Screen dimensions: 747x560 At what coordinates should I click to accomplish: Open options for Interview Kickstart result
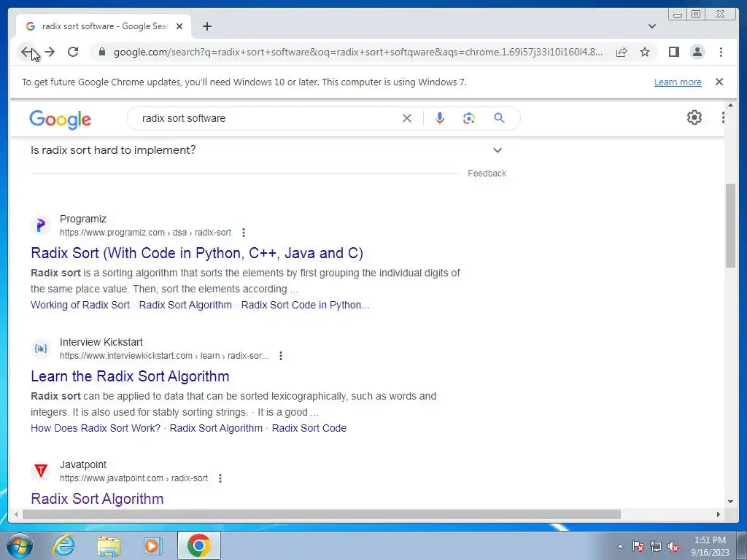click(281, 356)
